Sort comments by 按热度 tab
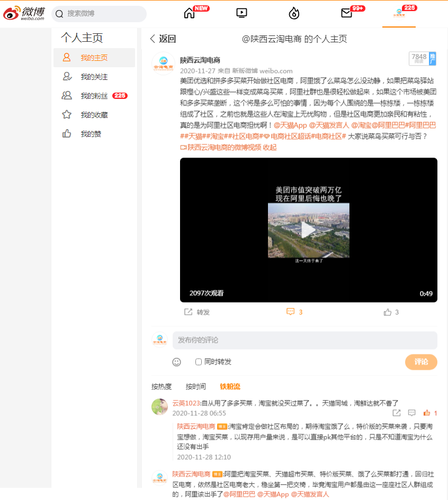The height and width of the screenshot is (500, 448). pyautogui.click(x=162, y=386)
